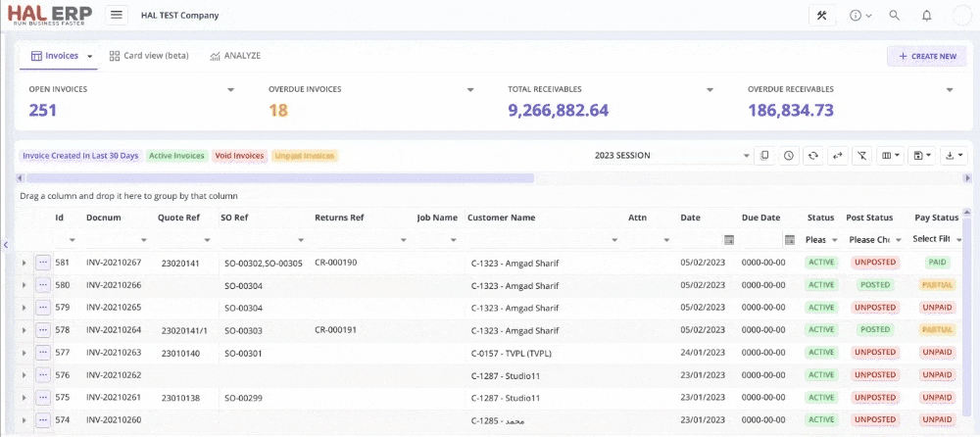This screenshot has height=437, width=980.
Task: Open the ANALYZE tab
Action: click(235, 56)
